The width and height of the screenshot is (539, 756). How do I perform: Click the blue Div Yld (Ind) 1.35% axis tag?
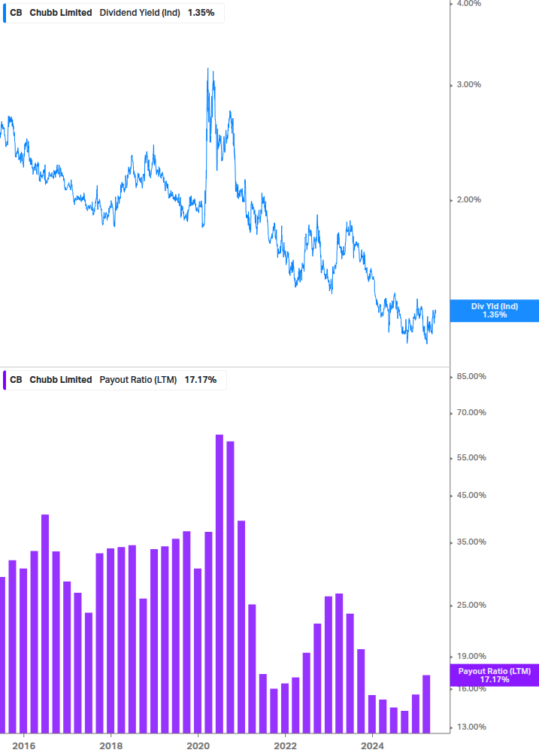click(x=494, y=311)
